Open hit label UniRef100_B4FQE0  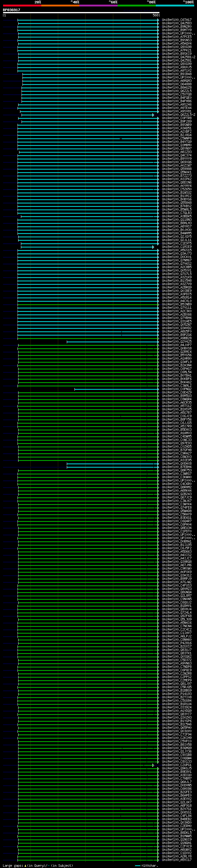tap(177, 98)
